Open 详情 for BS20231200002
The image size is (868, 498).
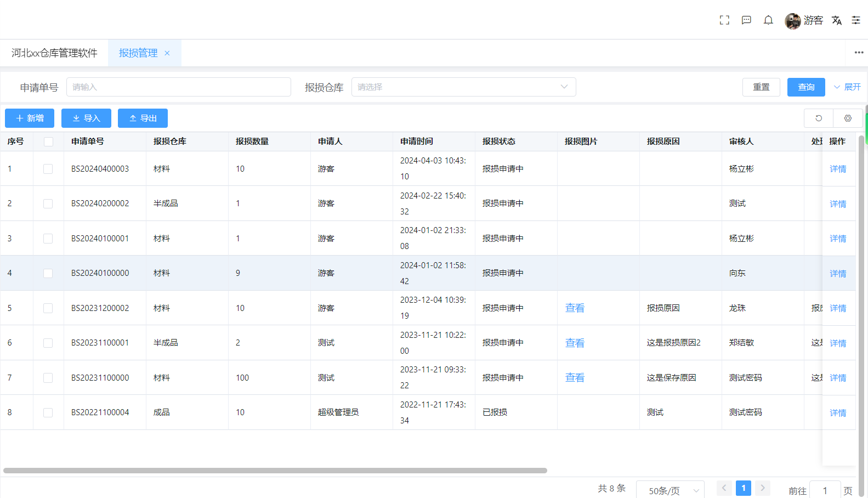838,308
